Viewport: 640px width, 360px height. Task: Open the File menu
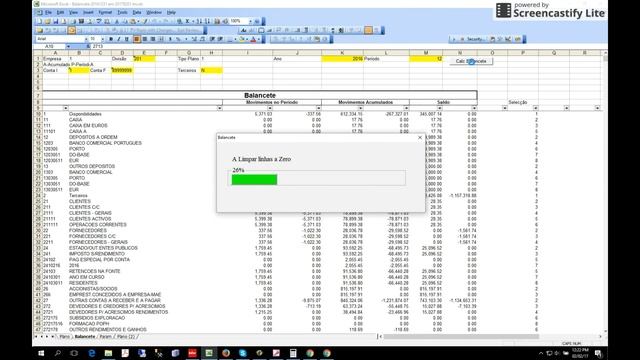(48, 13)
